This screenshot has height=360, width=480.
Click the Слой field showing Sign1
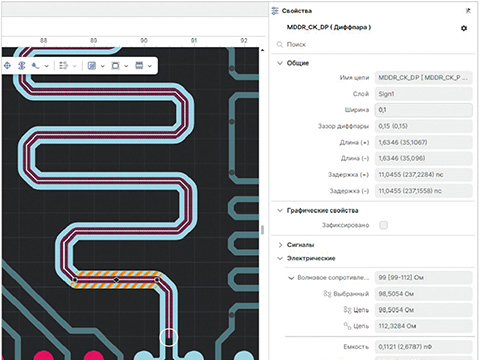coord(424,94)
